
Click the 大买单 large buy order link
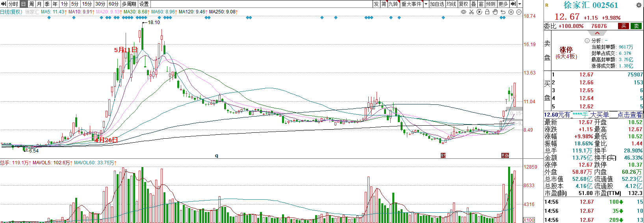click(599, 115)
